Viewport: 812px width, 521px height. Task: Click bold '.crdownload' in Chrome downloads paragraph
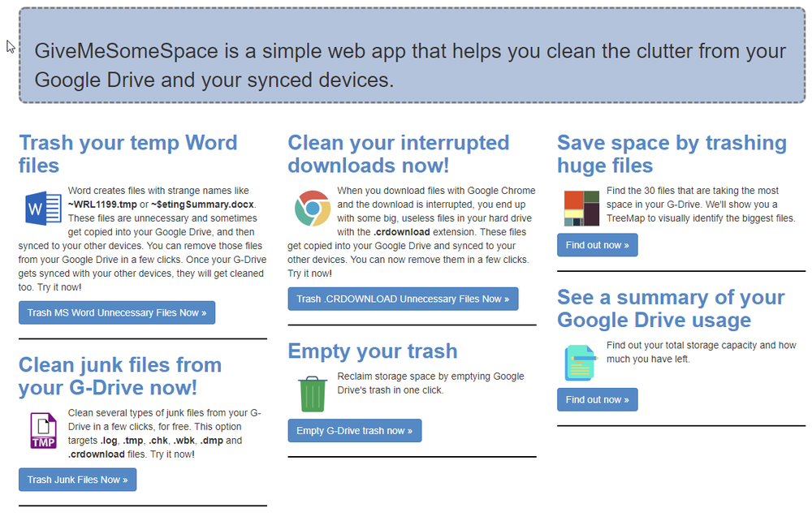coord(402,232)
